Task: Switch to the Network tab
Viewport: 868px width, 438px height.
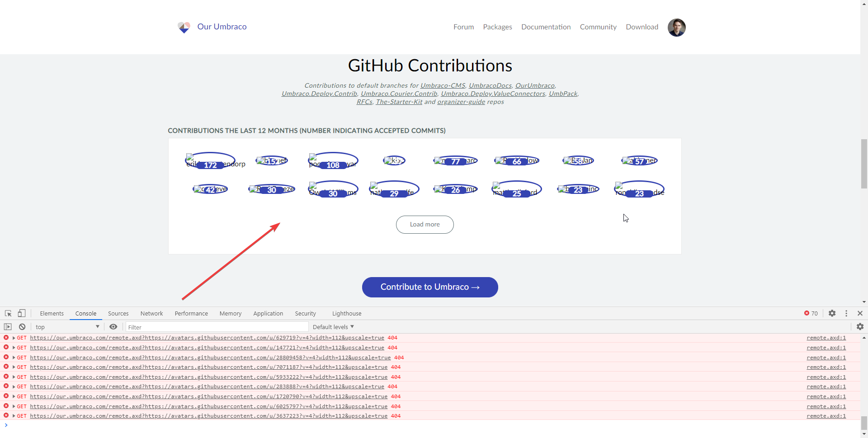Action: [151, 313]
